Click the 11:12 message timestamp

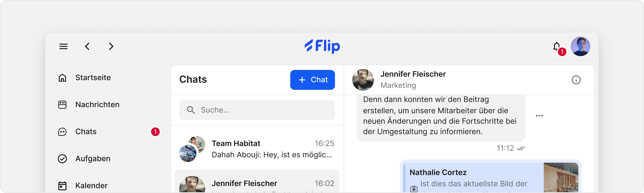coord(505,148)
